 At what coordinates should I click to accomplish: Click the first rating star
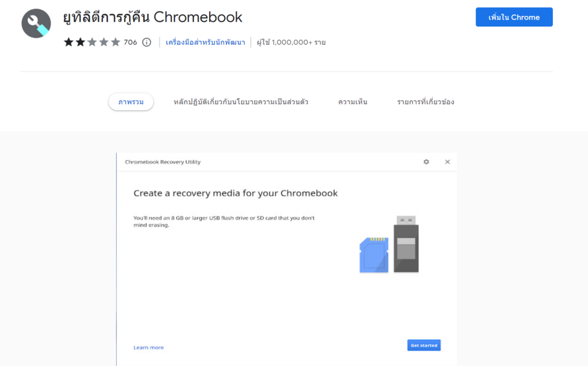[69, 42]
